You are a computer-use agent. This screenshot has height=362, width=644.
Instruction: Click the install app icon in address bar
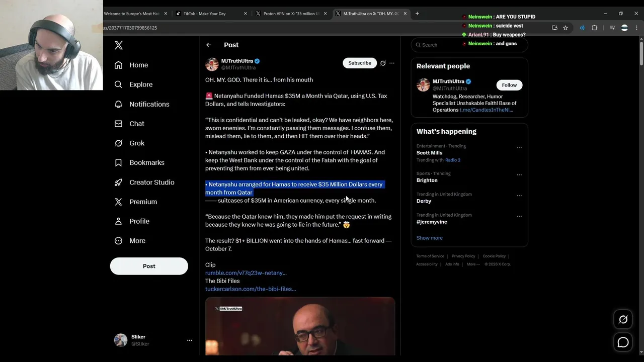pos(554,28)
